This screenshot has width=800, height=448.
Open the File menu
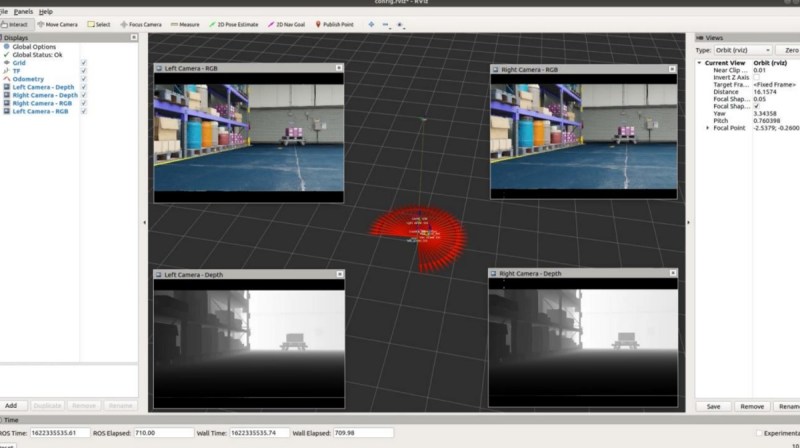pos(4,11)
